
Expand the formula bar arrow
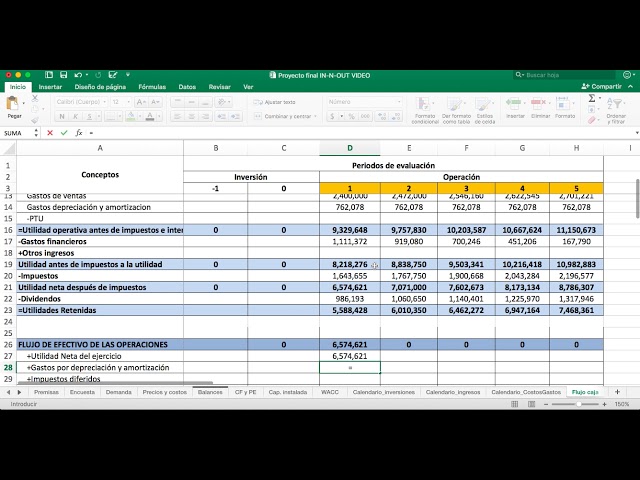pyautogui.click(x=637, y=133)
